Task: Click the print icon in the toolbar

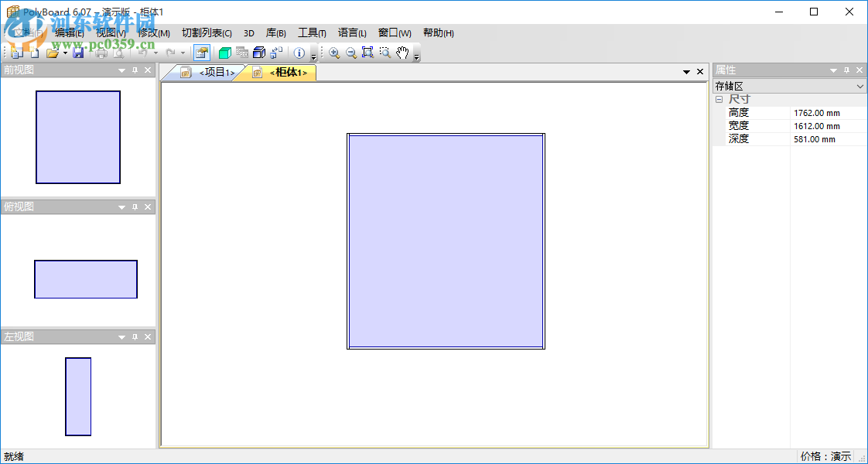Action: pos(101,52)
